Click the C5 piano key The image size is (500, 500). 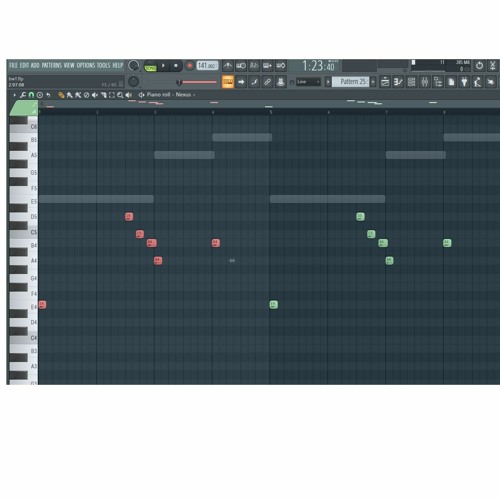point(23,232)
